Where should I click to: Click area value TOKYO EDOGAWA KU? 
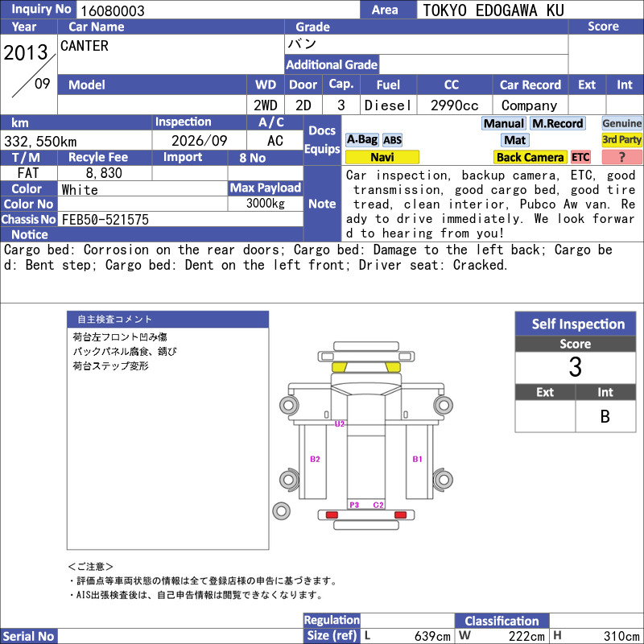point(493,10)
